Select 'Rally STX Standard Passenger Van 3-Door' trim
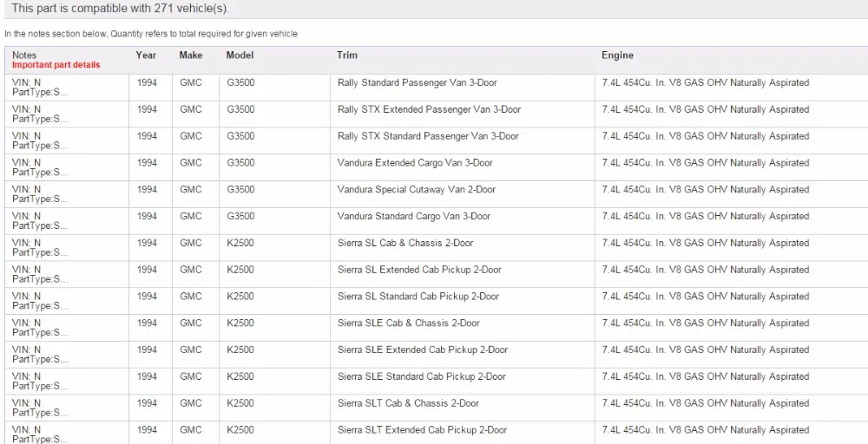The width and height of the screenshot is (868, 444). pyautogui.click(x=428, y=136)
